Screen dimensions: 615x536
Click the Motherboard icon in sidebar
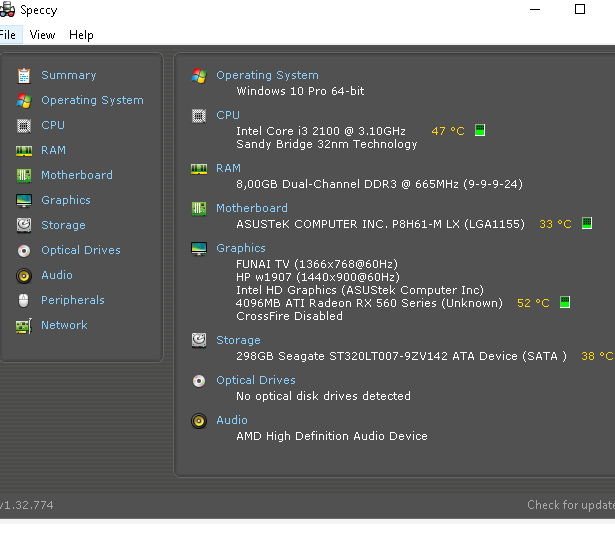pyautogui.click(x=24, y=176)
